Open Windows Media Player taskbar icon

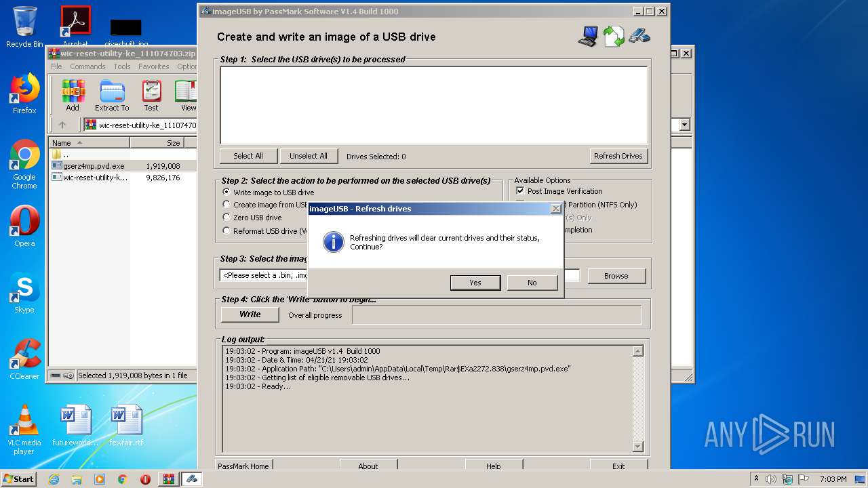[x=100, y=479]
